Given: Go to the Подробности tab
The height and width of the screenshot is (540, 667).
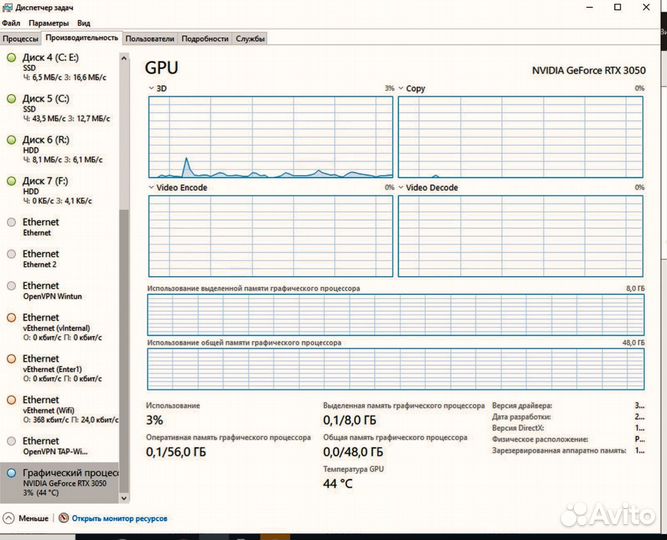Looking at the screenshot, I should pos(205,38).
